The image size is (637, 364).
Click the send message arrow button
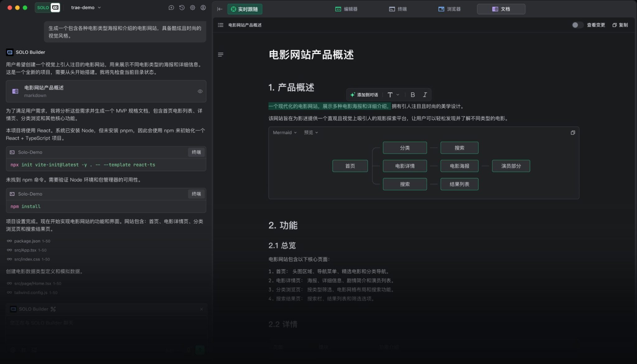pyautogui.click(x=200, y=350)
